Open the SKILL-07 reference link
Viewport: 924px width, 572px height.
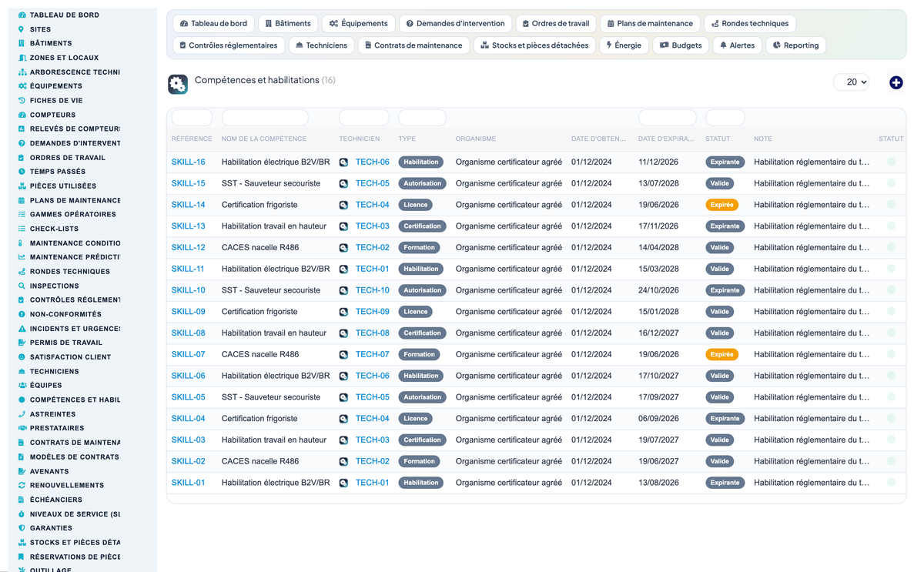click(188, 355)
